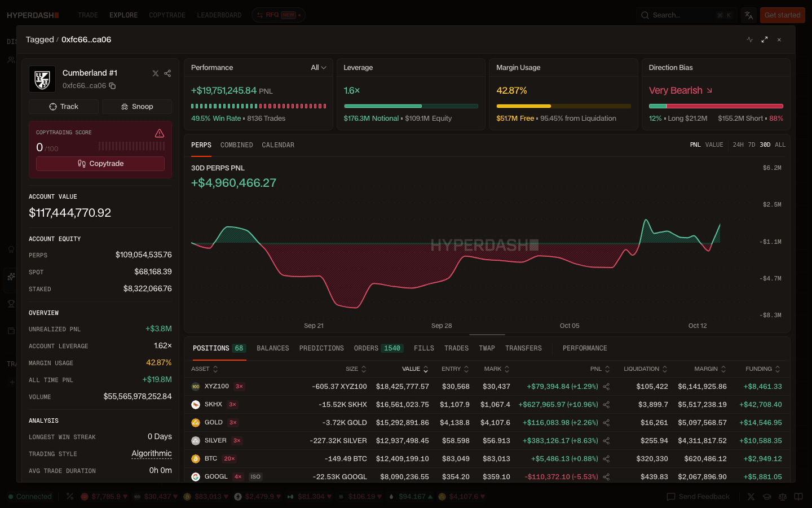The height and width of the screenshot is (508, 812).
Task: Sort positions by VALUE column
Action: click(x=415, y=369)
